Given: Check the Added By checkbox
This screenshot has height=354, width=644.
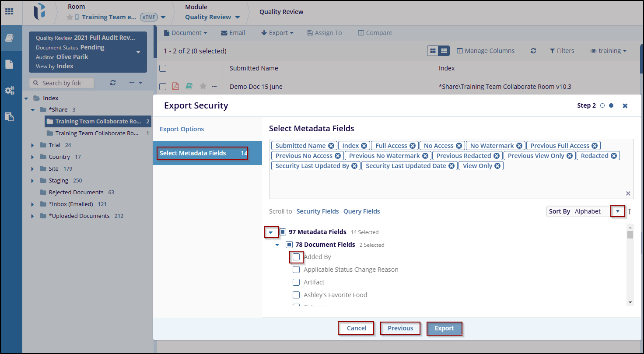Looking at the screenshot, I should (296, 257).
